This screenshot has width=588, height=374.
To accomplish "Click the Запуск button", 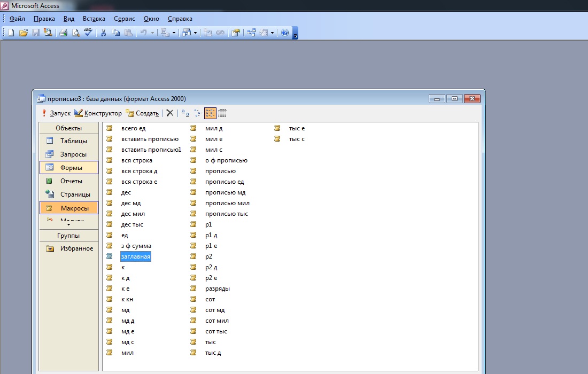I will click(56, 113).
